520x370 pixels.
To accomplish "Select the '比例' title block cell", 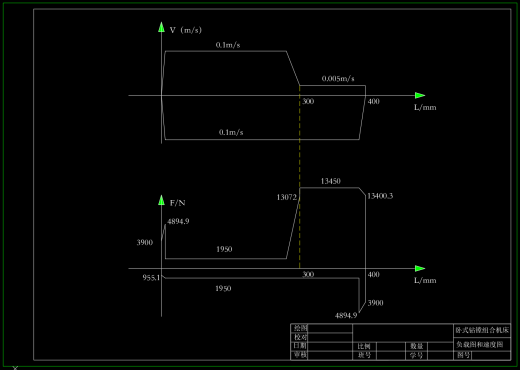I will (364, 346).
